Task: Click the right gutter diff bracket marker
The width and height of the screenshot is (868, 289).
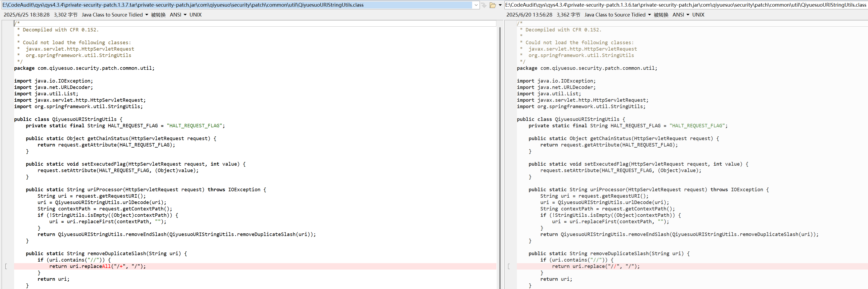Action: [509, 266]
